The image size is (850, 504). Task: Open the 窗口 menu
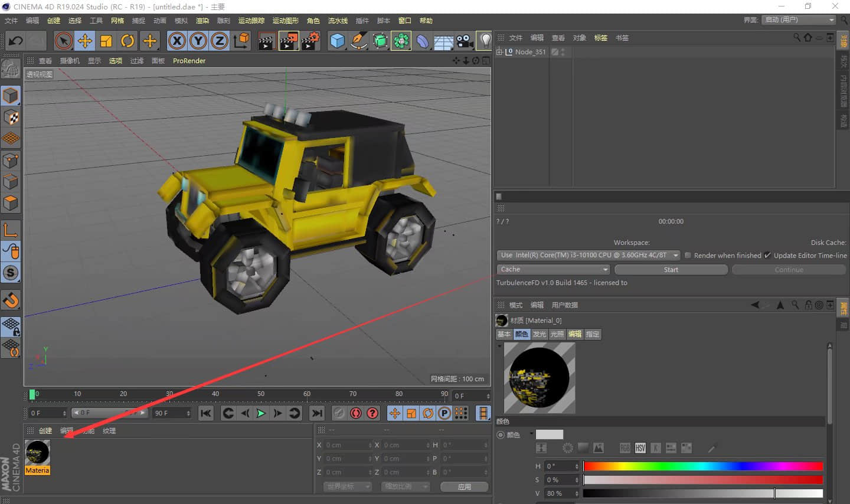(405, 21)
